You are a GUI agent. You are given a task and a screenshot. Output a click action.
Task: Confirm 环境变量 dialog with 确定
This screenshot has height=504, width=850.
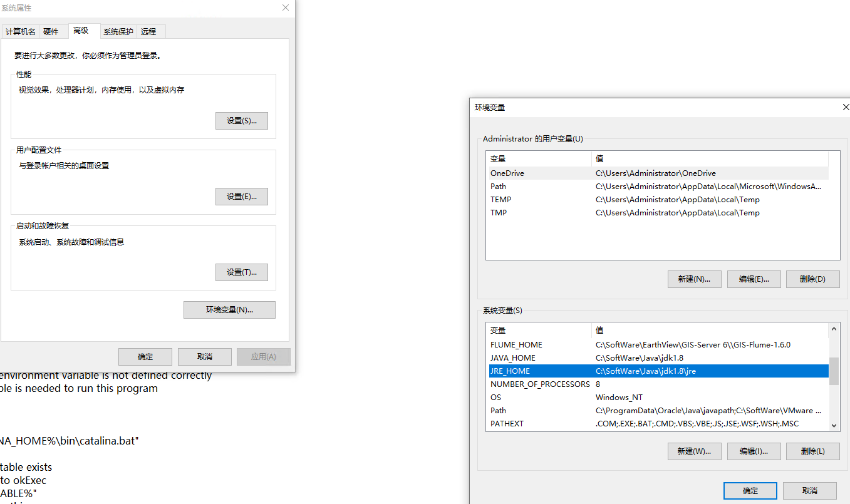click(x=750, y=491)
